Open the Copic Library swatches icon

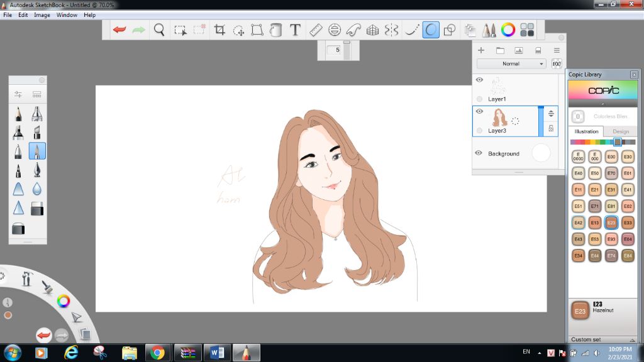527,30
